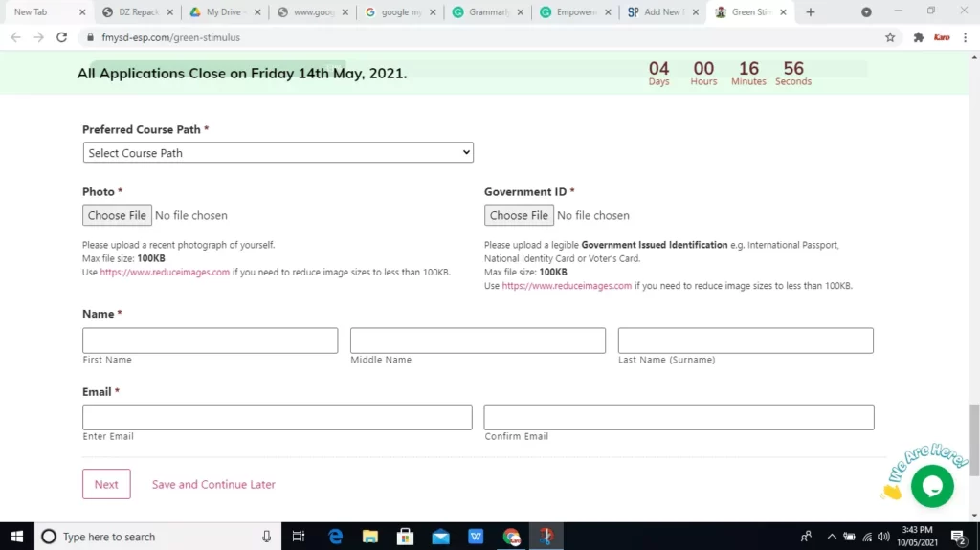Click the Enter Email field
980x550 pixels.
pyautogui.click(x=278, y=417)
